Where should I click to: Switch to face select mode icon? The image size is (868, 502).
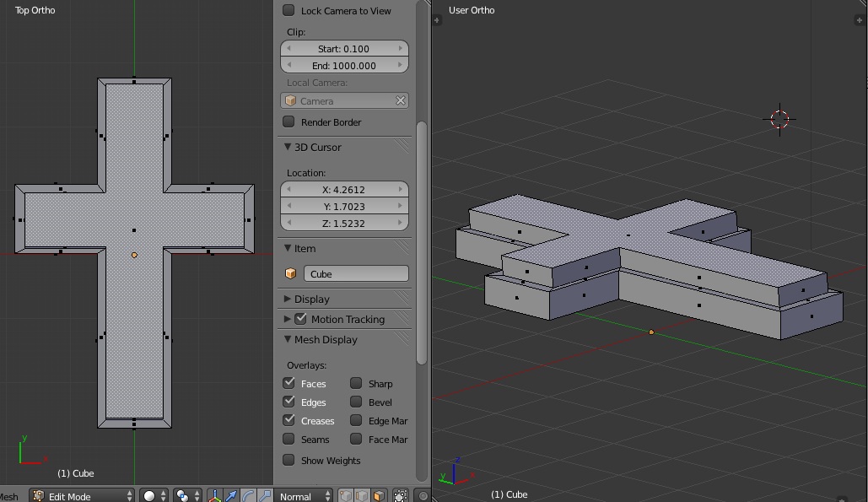[x=379, y=496]
